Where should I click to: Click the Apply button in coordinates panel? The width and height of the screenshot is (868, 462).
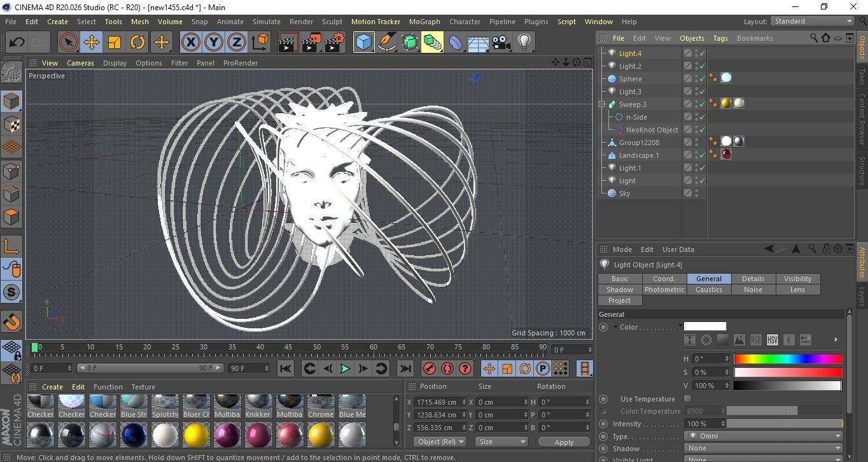[564, 442]
